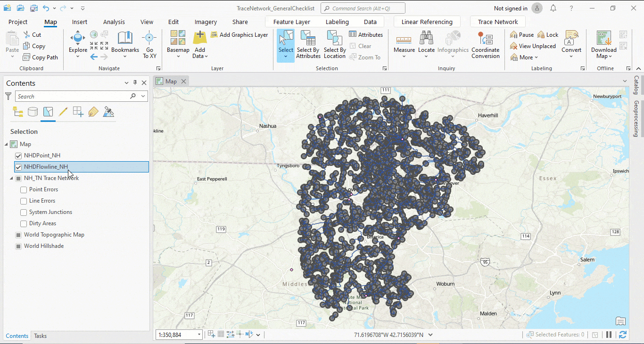Expand the Basemap gallery dropdown
The image size is (644, 344).
(x=178, y=56)
